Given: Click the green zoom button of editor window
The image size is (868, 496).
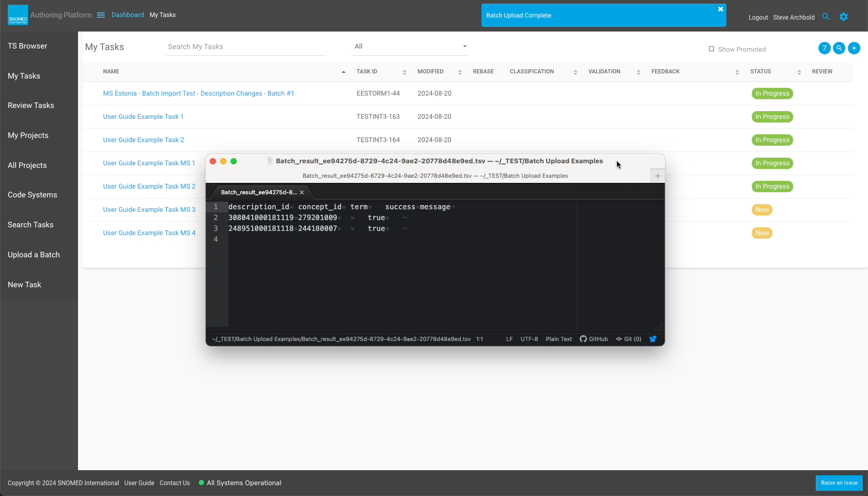Looking at the screenshot, I should (234, 161).
